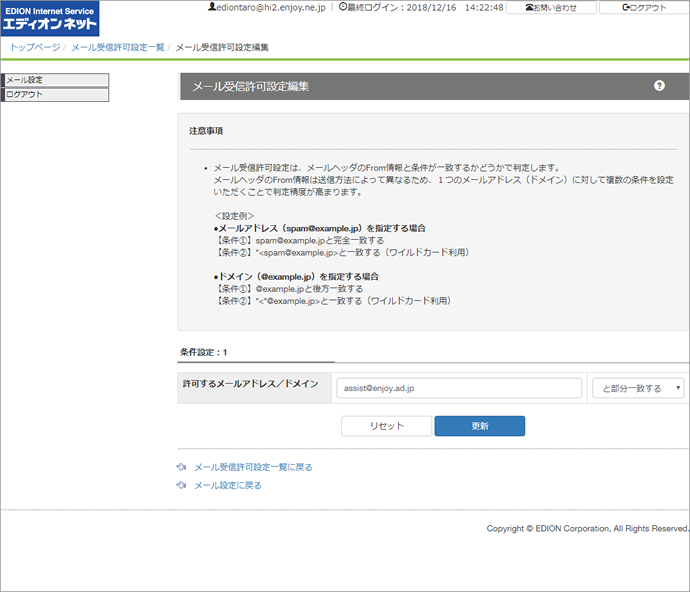Image resolution: width=690 pixels, height=592 pixels.
Task: Follow メール設定に戻る link
Action: tap(228, 485)
